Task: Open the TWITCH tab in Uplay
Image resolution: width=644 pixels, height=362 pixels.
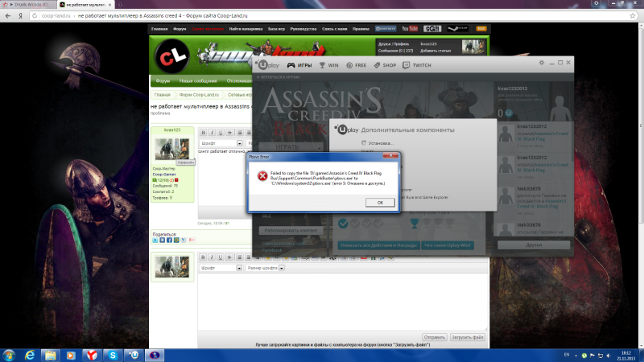Action: point(416,65)
